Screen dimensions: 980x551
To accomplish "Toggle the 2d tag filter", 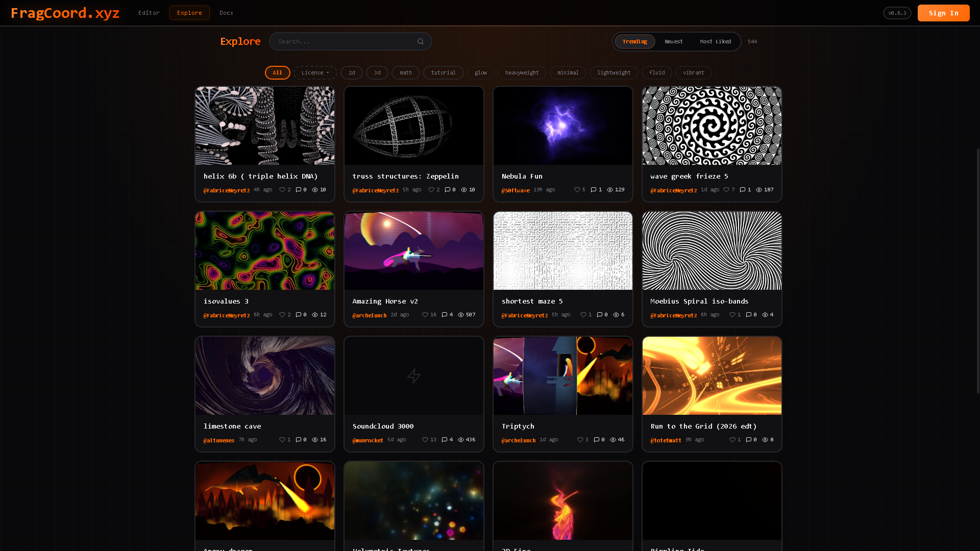I will pos(352,73).
